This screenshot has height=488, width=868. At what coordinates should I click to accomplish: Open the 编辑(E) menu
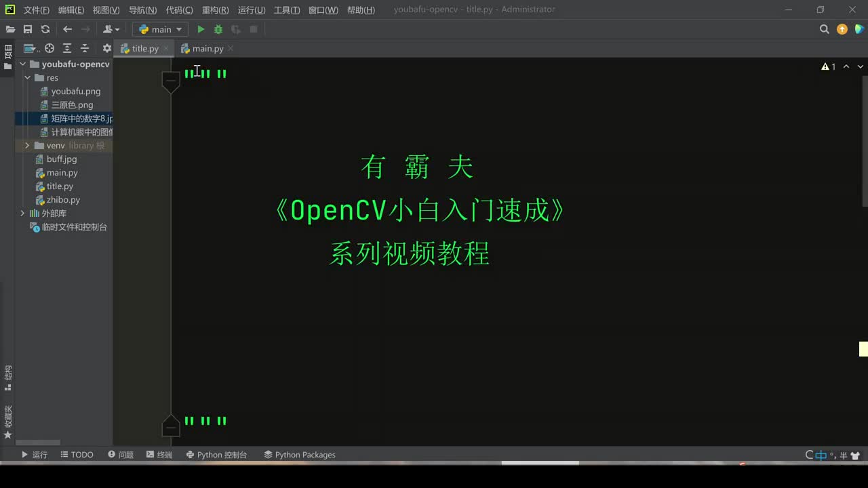click(x=71, y=10)
